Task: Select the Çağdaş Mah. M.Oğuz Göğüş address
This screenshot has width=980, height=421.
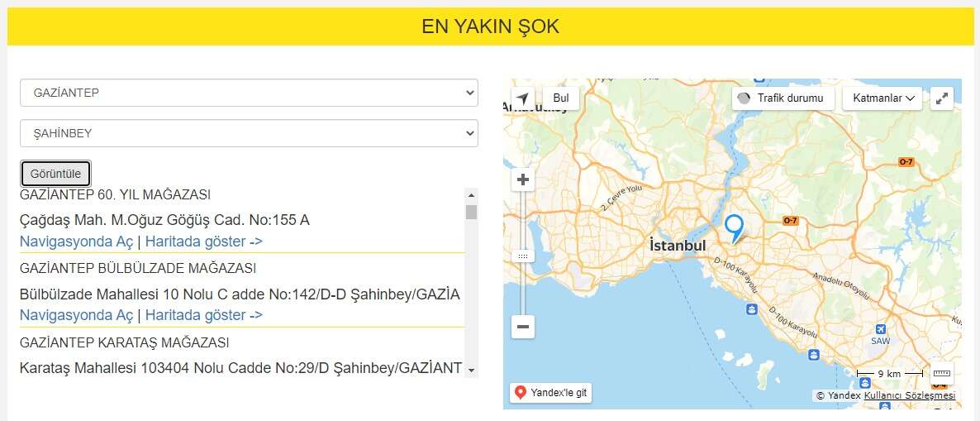Action: pos(164,220)
